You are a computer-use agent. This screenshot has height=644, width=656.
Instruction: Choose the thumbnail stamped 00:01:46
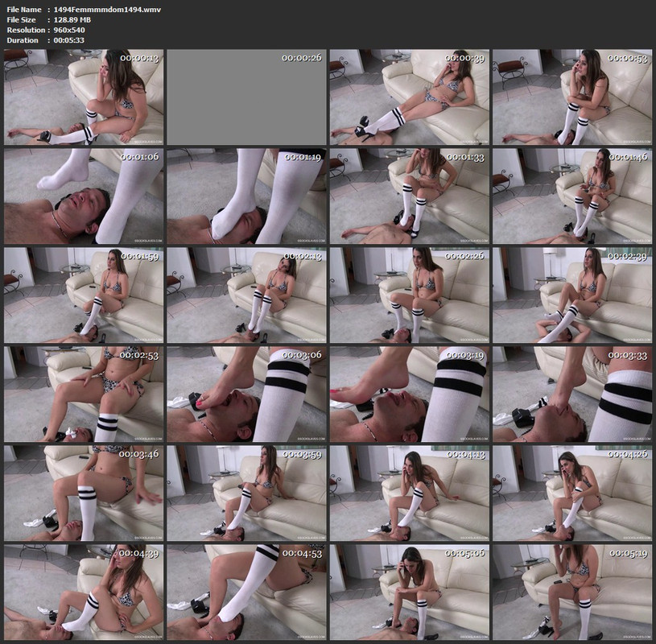tap(572, 196)
